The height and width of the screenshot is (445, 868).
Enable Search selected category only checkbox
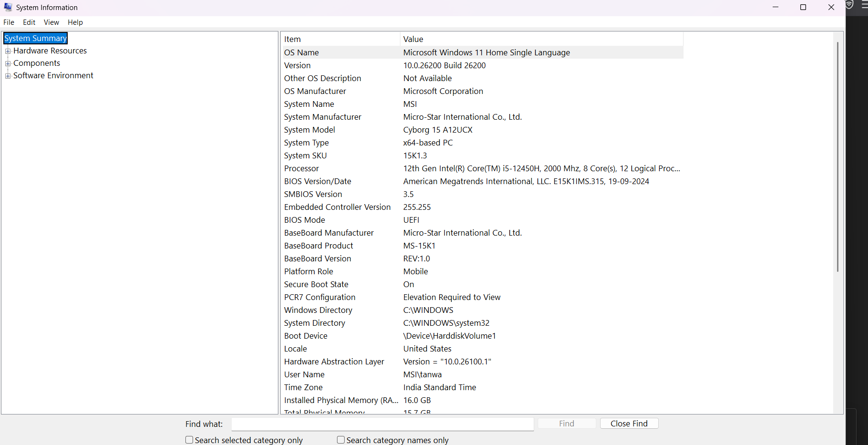(x=189, y=440)
